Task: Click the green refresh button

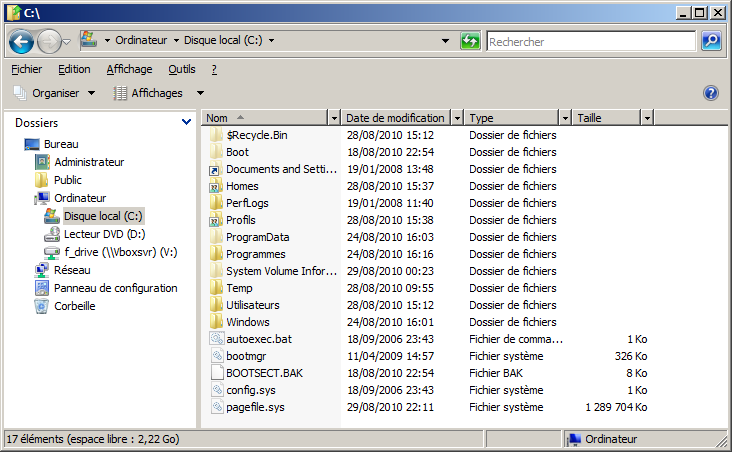Action: 470,41
